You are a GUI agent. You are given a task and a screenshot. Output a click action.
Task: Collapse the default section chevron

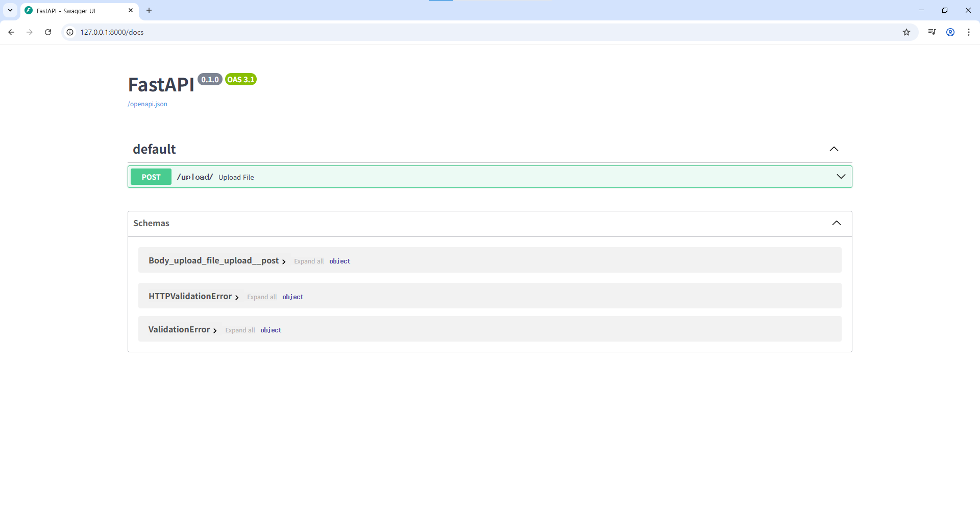(x=834, y=149)
